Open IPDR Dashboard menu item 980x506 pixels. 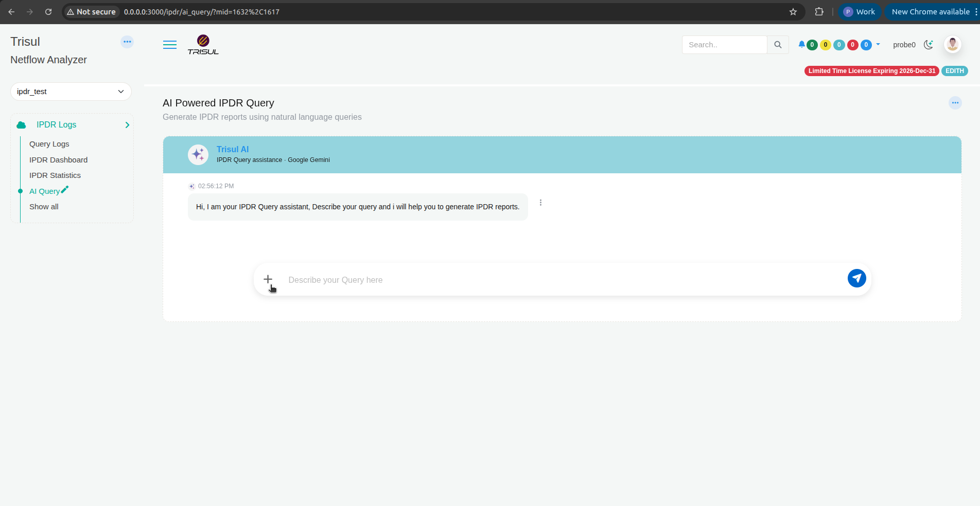click(59, 160)
